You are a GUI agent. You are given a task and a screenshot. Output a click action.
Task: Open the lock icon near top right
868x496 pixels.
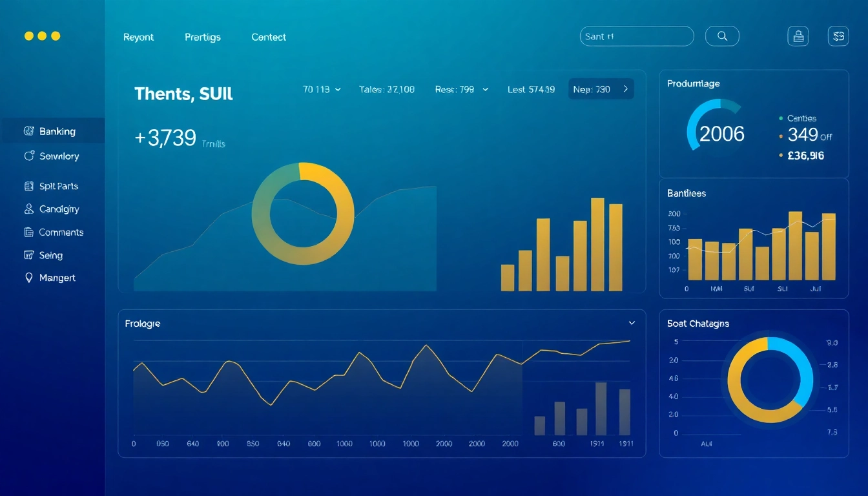point(798,36)
